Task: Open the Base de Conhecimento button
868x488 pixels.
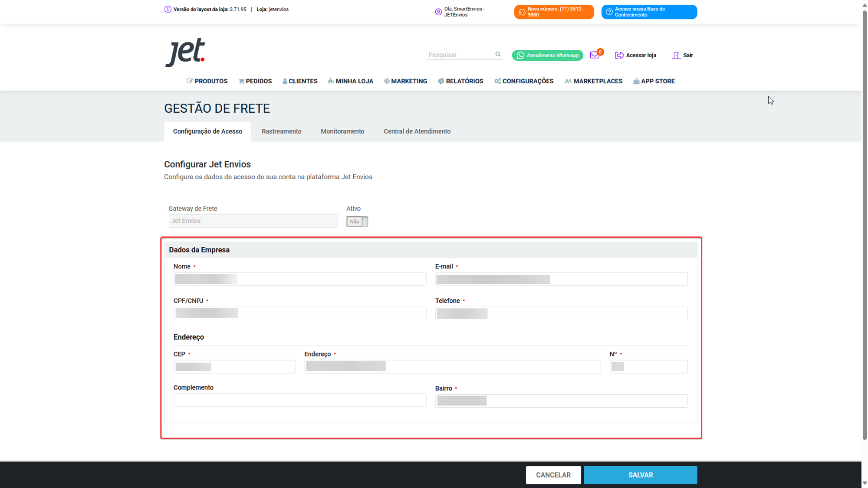Action: (x=649, y=12)
